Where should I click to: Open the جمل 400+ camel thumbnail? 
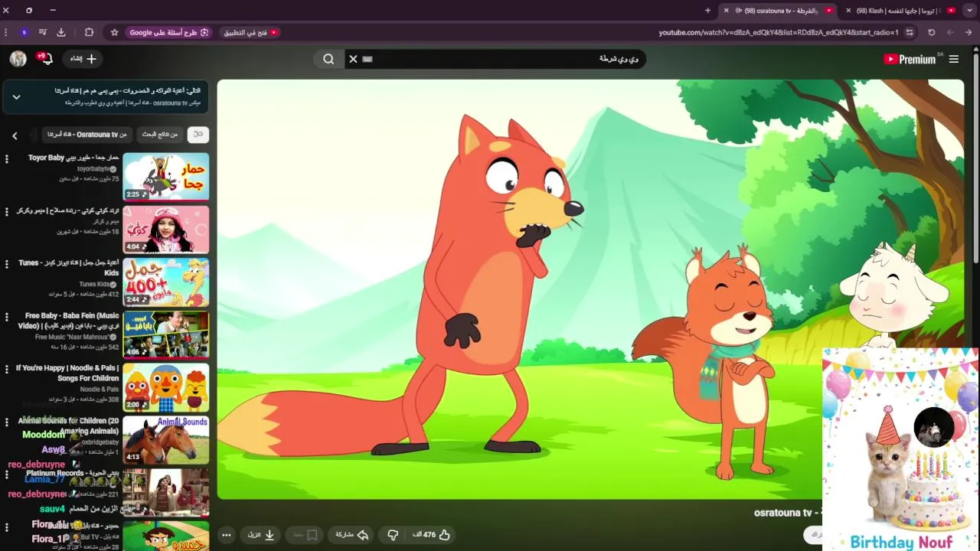pos(166,282)
